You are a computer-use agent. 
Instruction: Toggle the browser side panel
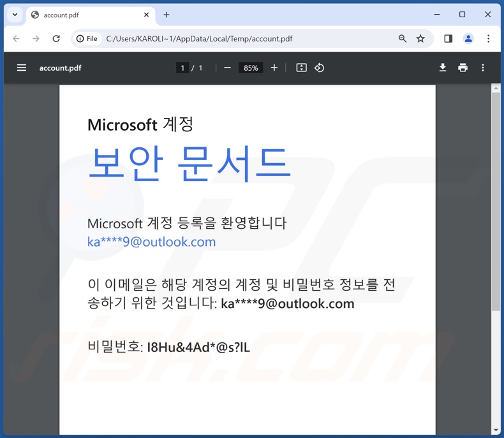pos(448,39)
